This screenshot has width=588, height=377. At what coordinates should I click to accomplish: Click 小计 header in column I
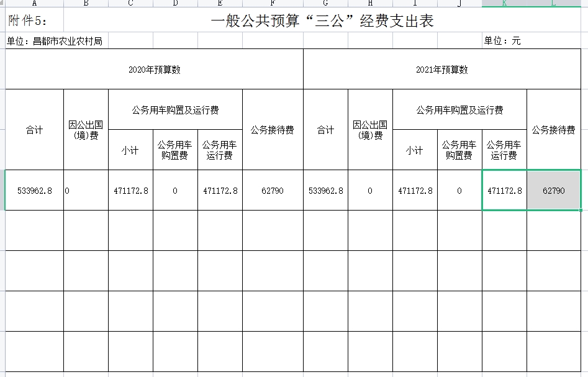pos(415,150)
